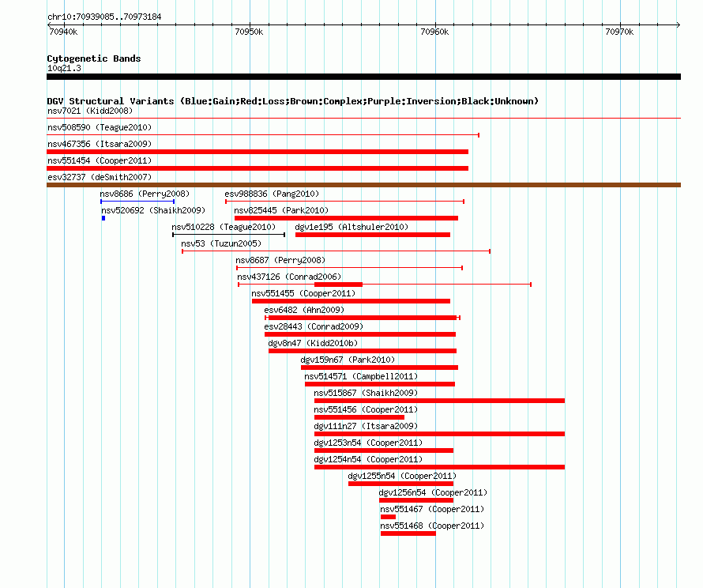
Task: Click the dgv111n27 (Itsara2009) label
Action: [366, 426]
